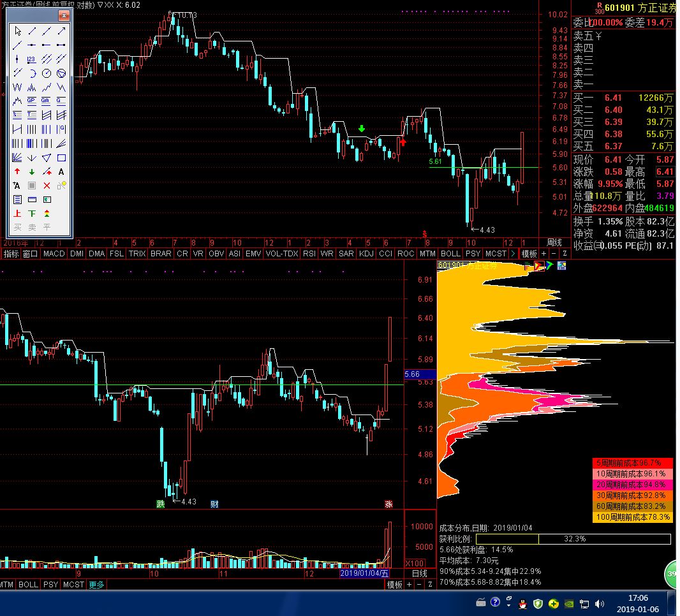Pick the green down-arrow marker tool

tap(32, 172)
